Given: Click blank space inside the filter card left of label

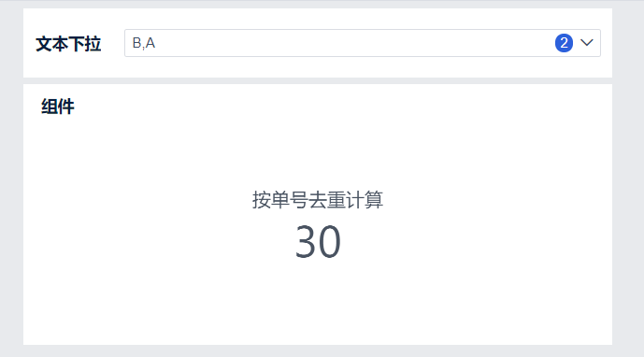Looking at the screenshot, I should click(x=30, y=43).
